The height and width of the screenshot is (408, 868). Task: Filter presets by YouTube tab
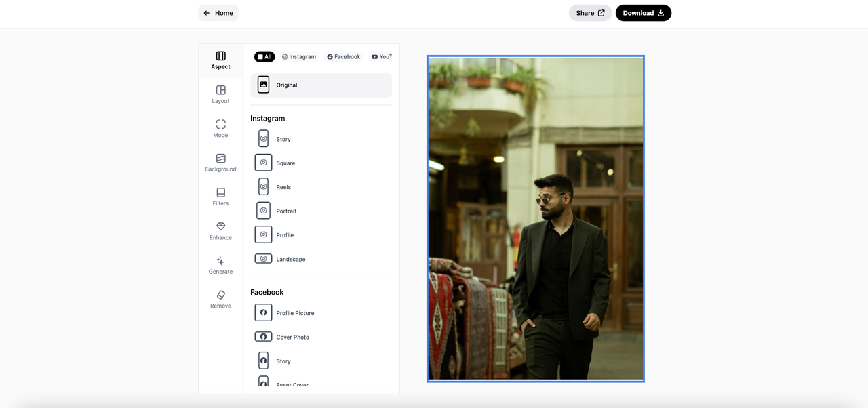coord(381,57)
